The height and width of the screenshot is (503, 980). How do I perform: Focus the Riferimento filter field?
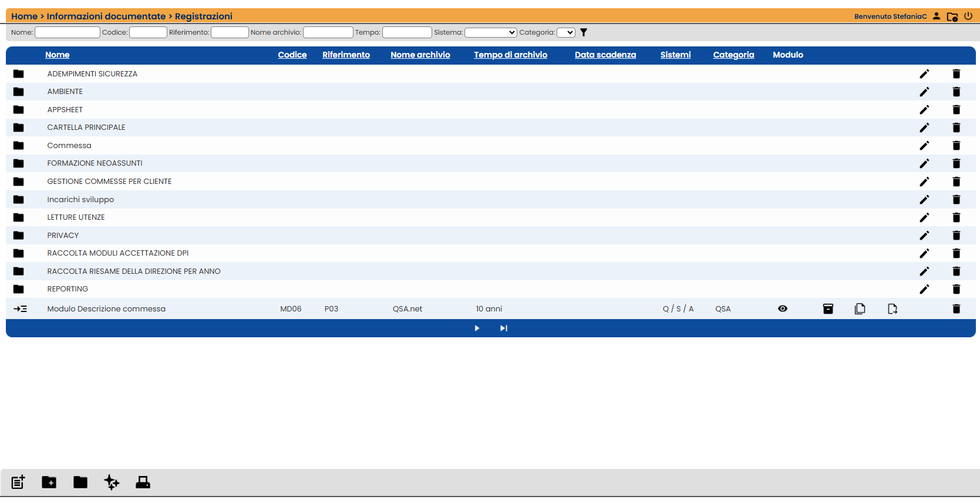[x=230, y=32]
